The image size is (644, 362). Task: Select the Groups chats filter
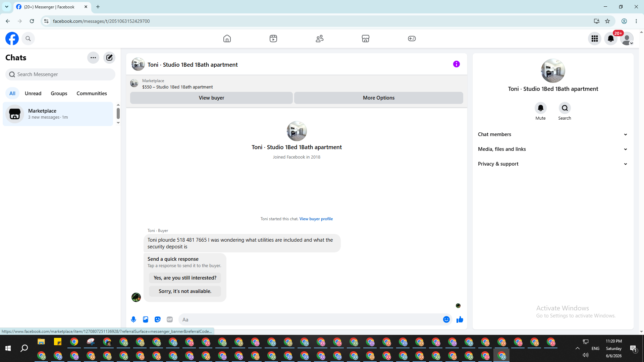pos(59,94)
